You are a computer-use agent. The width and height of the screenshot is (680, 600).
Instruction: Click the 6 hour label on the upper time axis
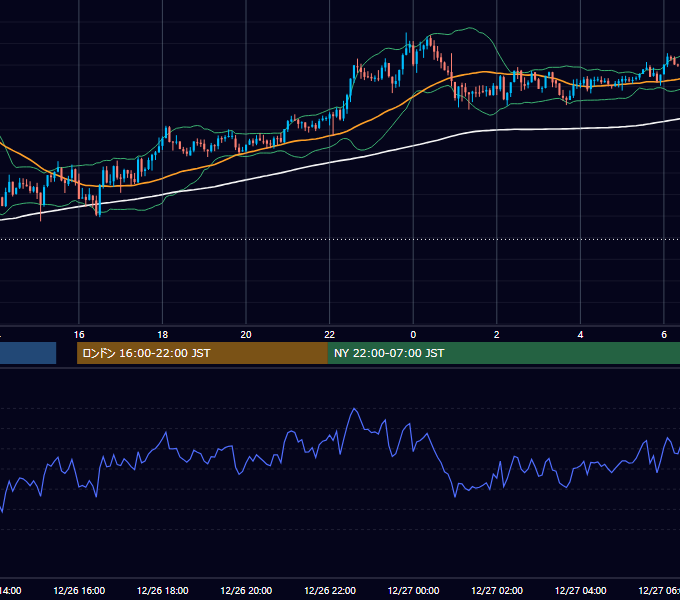(664, 335)
